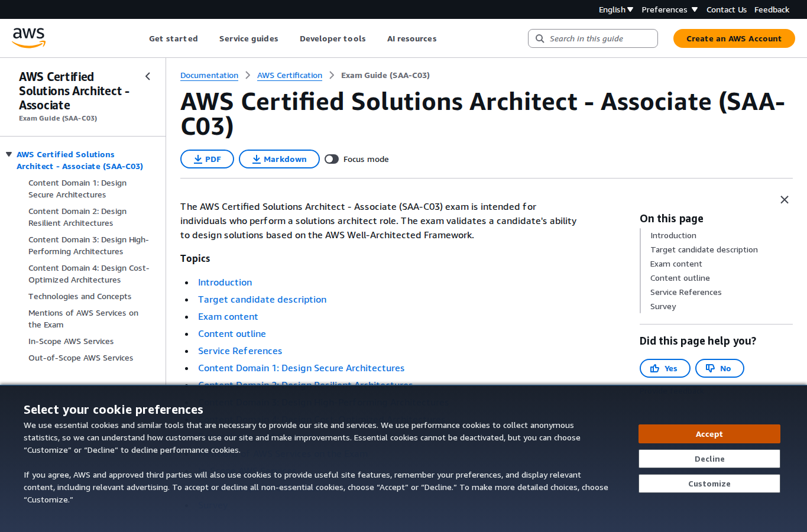Viewport: 807px width, 532px height.
Task: Open Developer tools menu
Action: [x=333, y=38]
